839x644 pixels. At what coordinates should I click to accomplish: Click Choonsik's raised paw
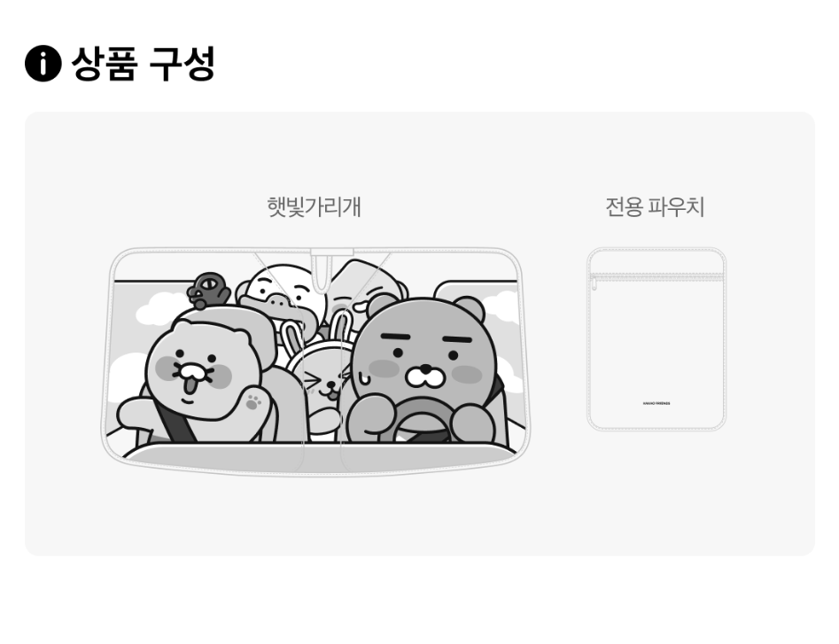click(253, 402)
